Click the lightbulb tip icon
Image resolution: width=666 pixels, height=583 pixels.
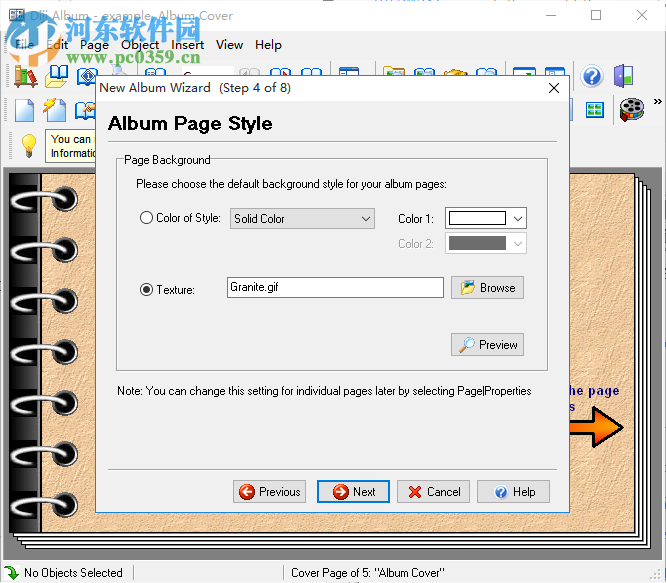pos(29,146)
